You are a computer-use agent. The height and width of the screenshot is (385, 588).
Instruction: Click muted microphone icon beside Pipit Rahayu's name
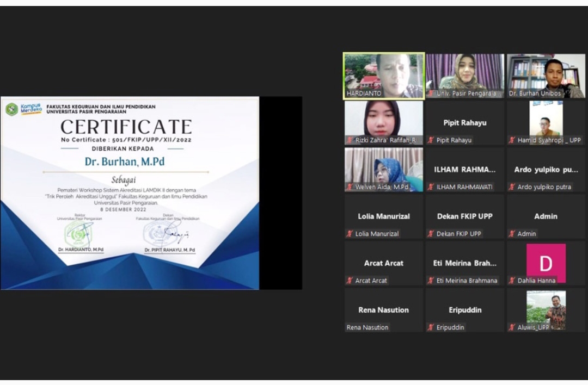431,140
